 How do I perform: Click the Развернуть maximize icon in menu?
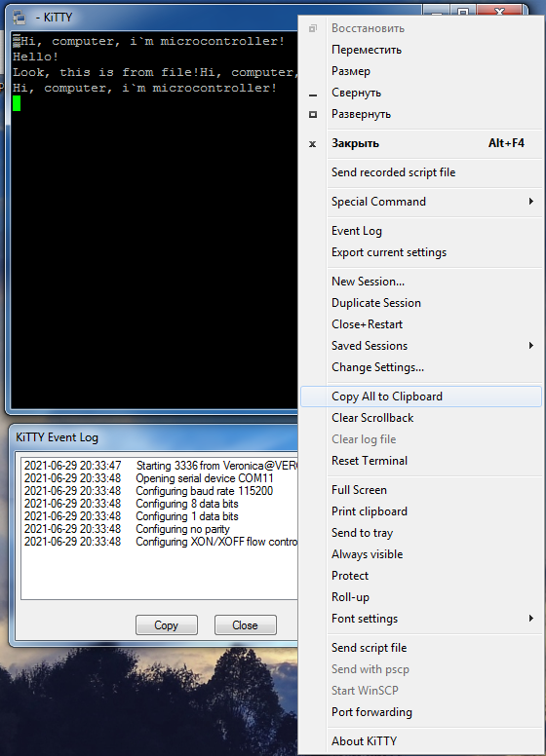[313, 114]
